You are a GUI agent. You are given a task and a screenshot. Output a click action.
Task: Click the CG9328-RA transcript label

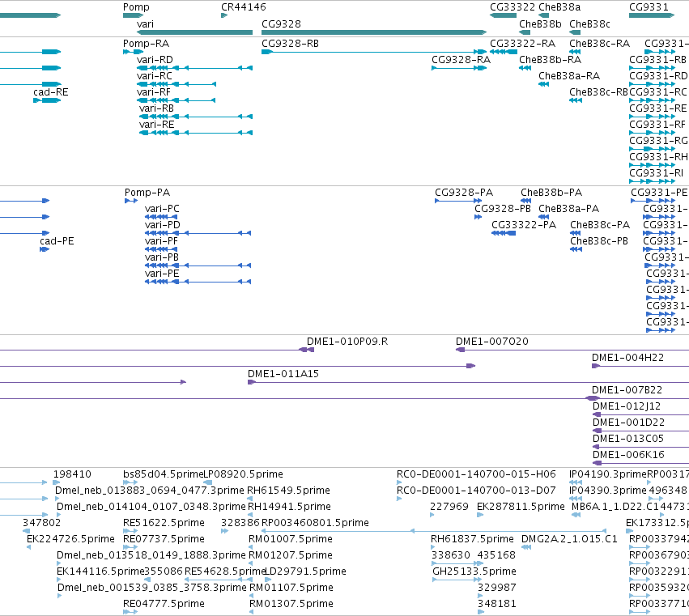(461, 60)
